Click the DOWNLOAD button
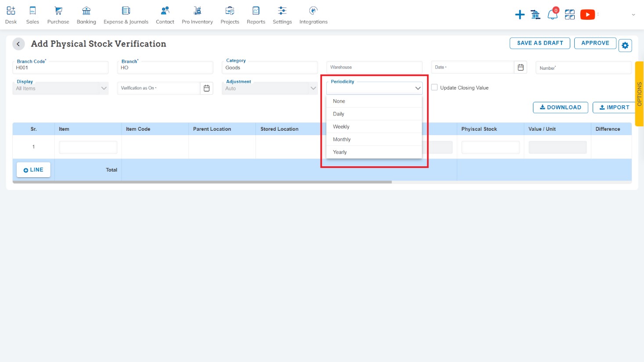644x362 pixels. pyautogui.click(x=561, y=108)
